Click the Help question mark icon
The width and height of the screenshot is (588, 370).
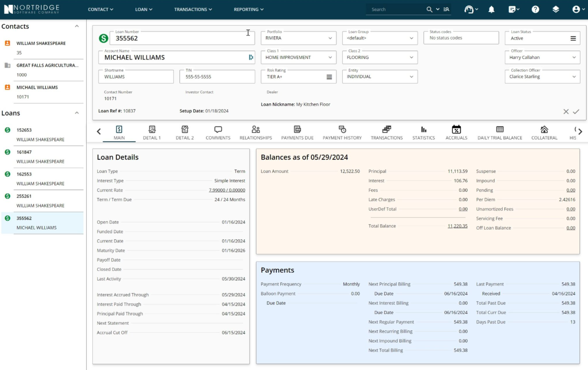click(x=535, y=9)
